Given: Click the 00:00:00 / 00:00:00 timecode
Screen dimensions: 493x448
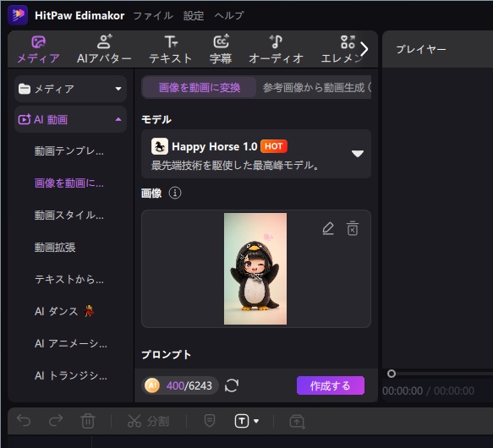Looking at the screenshot, I should (428, 391).
